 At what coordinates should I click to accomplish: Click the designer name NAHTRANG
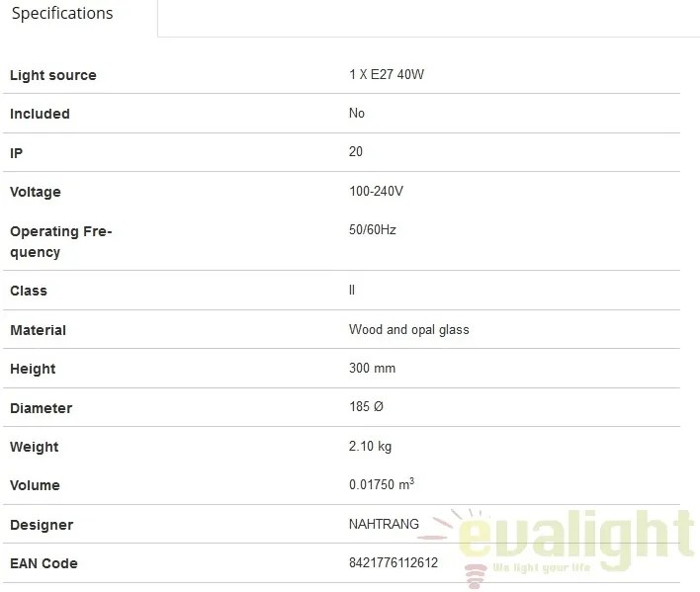(x=384, y=524)
